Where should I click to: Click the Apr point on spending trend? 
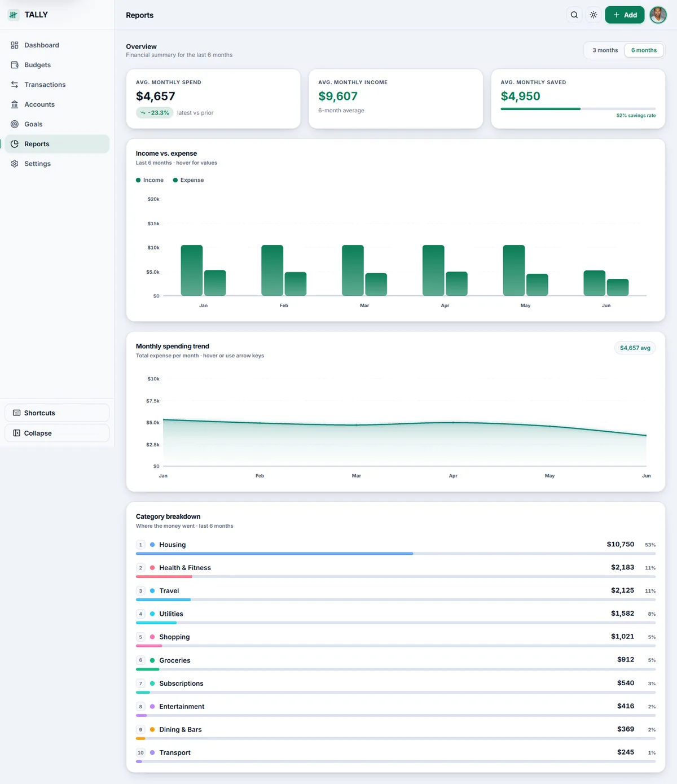pos(453,422)
